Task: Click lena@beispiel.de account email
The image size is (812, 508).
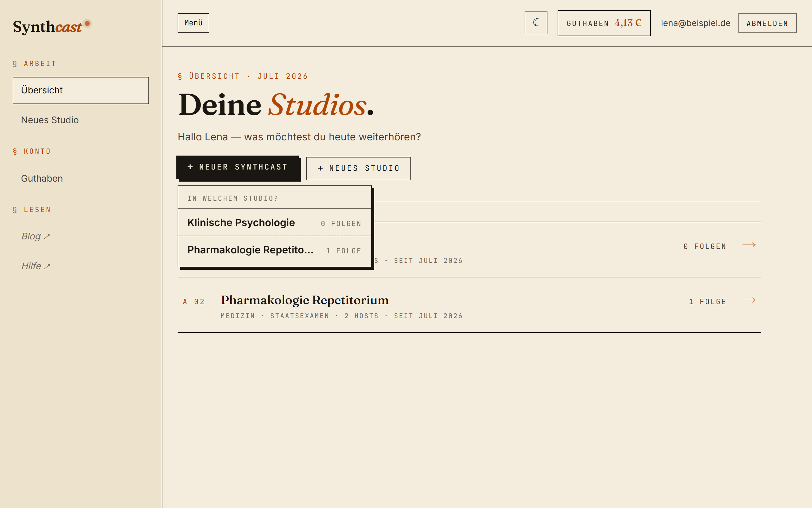Action: point(696,23)
